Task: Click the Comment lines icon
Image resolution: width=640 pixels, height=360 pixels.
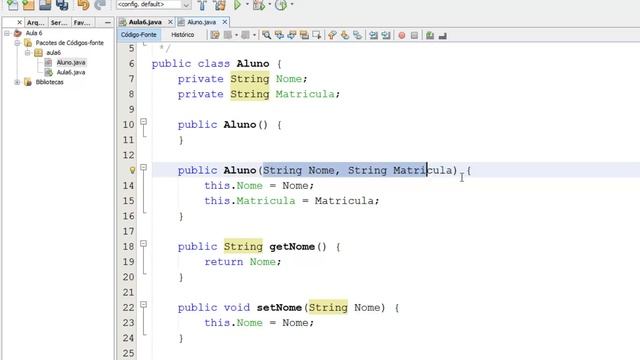Action: pos(430,36)
